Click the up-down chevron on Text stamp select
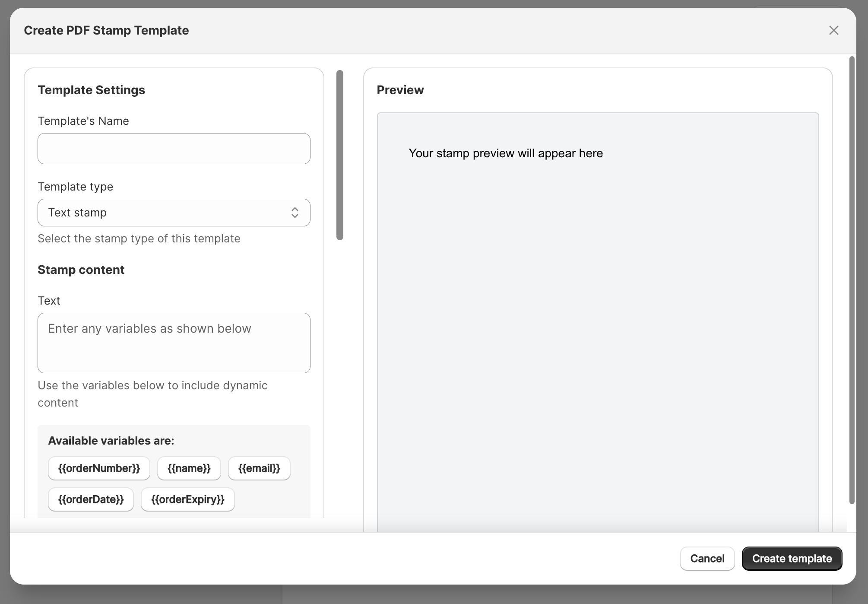Screen dimensions: 868x604 (x=295, y=213)
